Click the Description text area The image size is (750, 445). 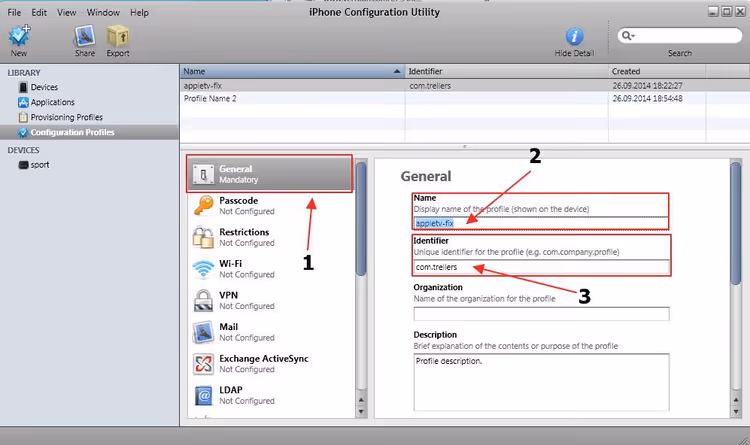541,382
